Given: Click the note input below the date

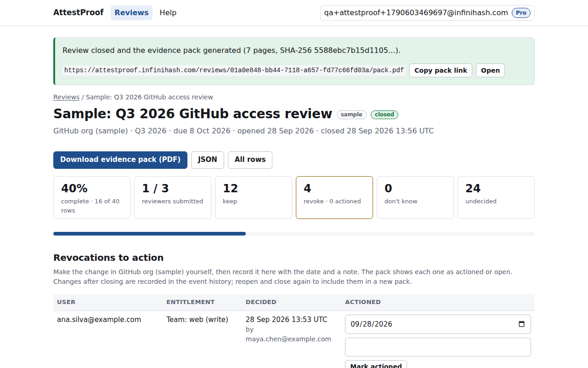Looking at the screenshot, I should (x=438, y=347).
